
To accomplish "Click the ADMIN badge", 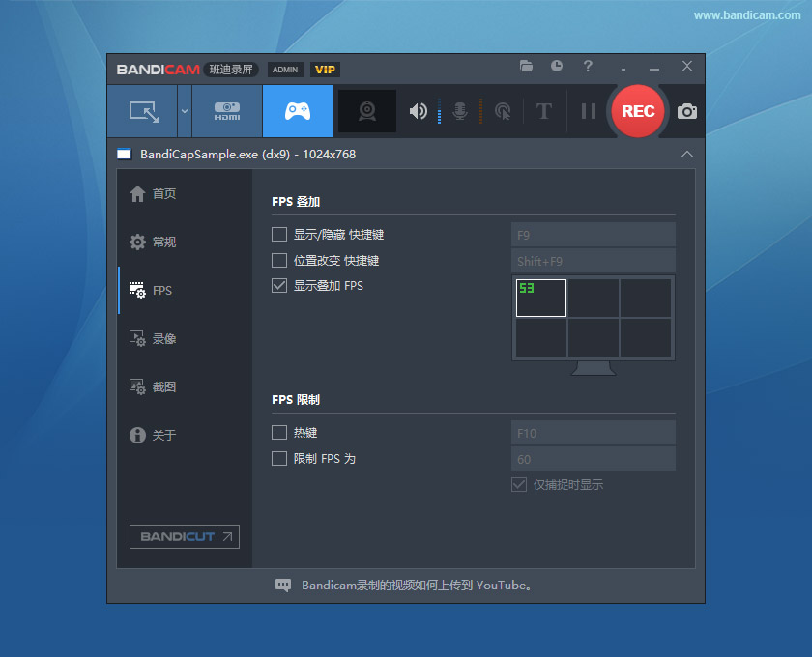I will [285, 70].
